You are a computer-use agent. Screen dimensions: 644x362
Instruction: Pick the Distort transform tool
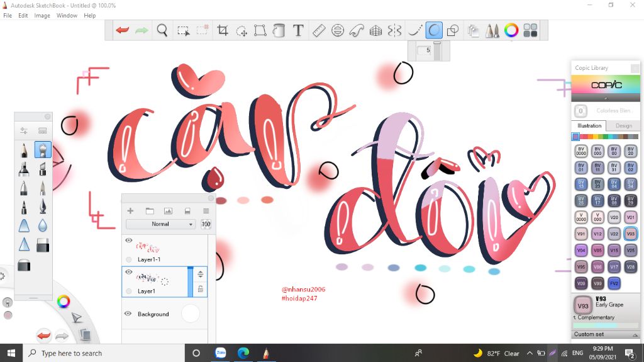coord(260,30)
